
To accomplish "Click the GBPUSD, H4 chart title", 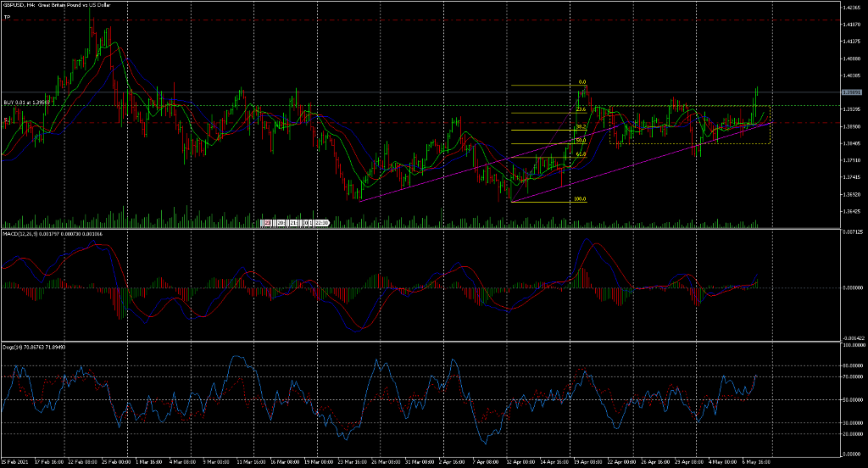I will [48, 5].
